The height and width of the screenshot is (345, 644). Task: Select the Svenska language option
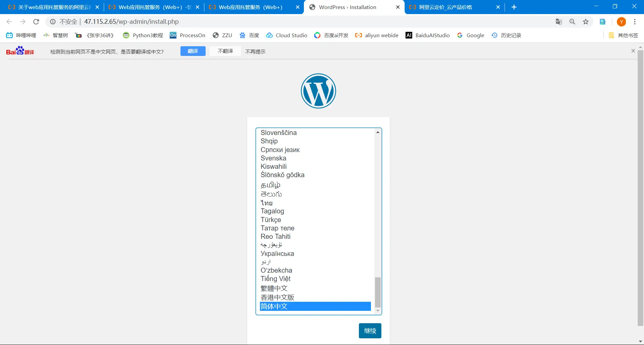point(315,158)
